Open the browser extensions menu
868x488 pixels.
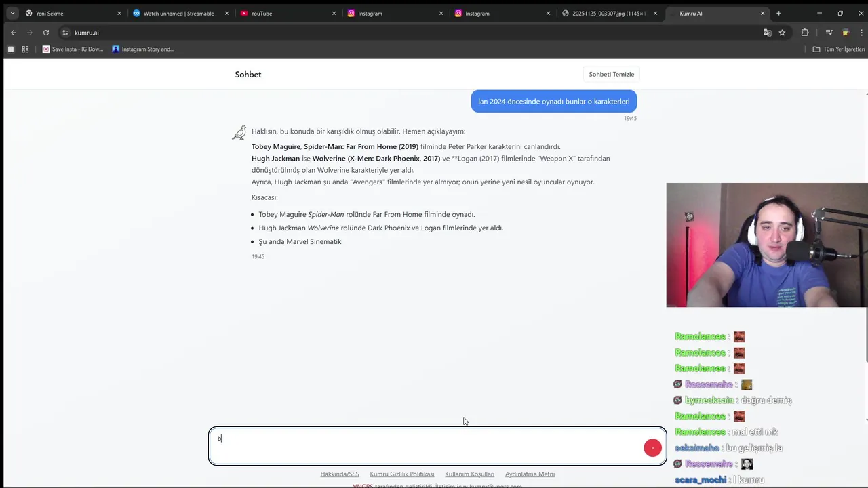pos(805,33)
